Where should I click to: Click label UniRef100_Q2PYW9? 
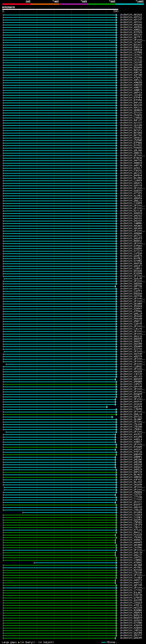click(x=131, y=75)
